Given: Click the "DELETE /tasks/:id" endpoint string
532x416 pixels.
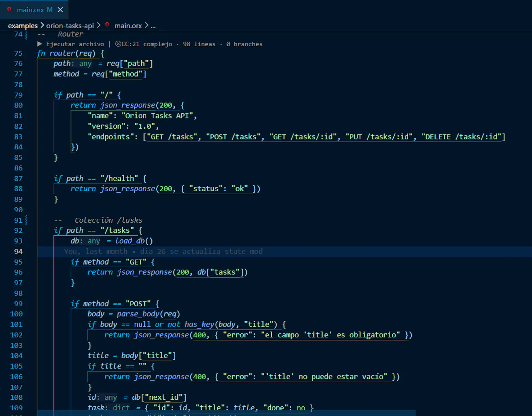Looking at the screenshot, I should 461,137.
